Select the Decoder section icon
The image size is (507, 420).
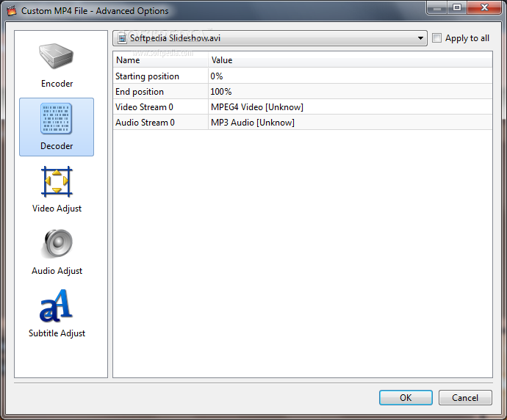(57, 119)
